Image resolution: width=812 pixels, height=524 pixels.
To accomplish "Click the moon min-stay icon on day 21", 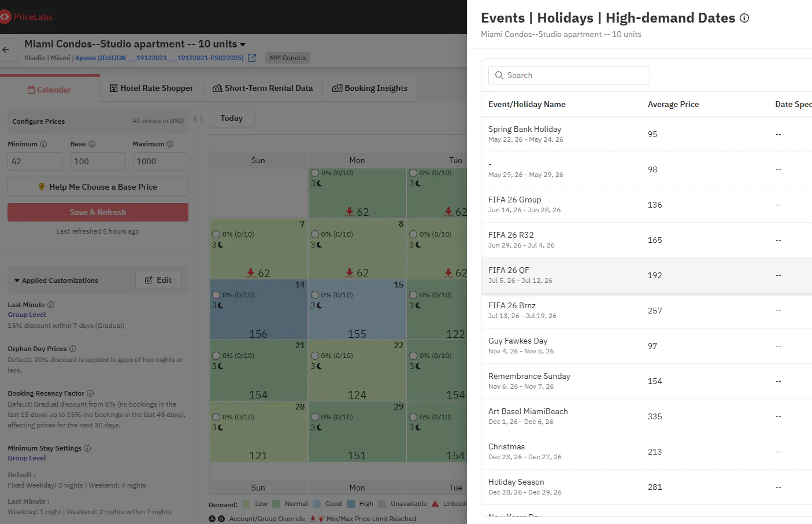I will [x=220, y=366].
